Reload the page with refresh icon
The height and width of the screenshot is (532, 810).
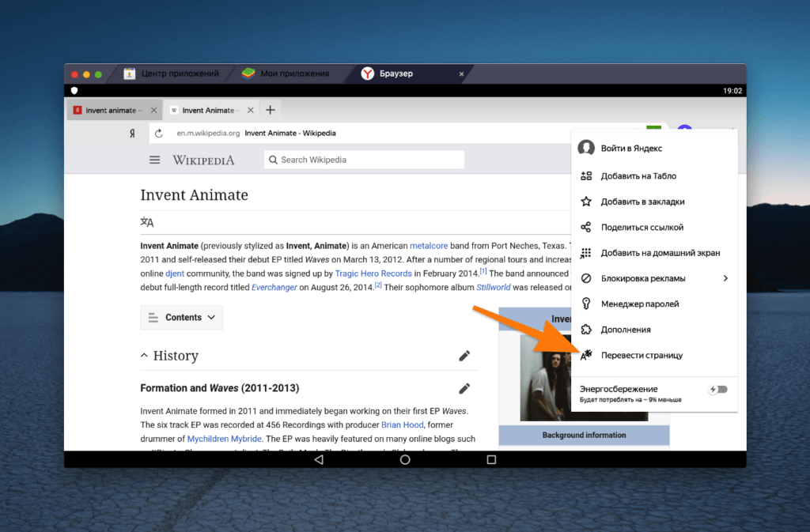pos(158,133)
